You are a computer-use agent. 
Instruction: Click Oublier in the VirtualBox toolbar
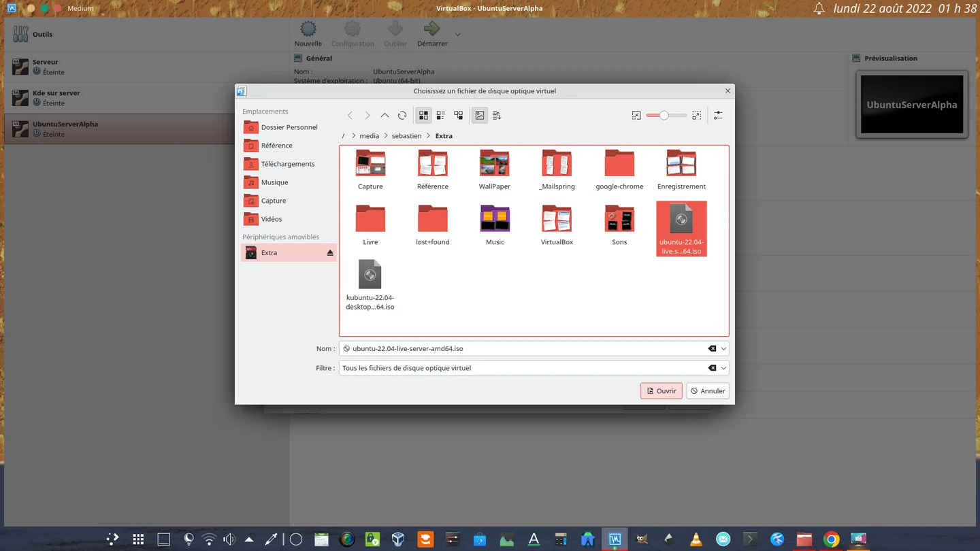coord(395,34)
